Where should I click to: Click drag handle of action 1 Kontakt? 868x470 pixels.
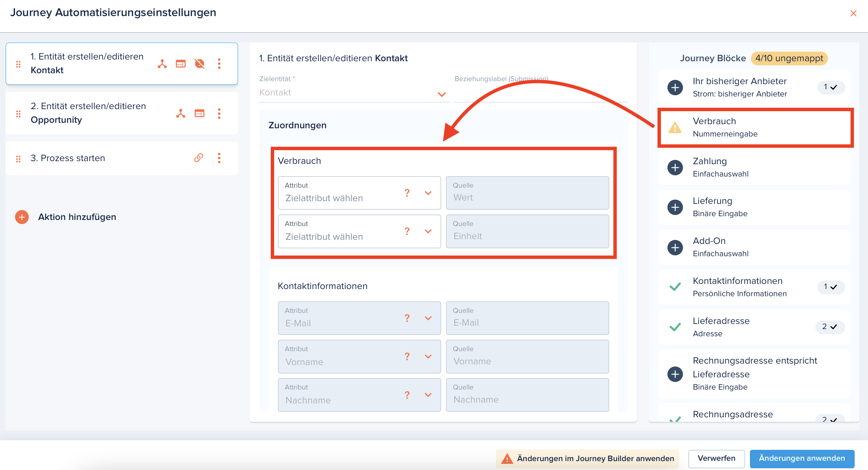click(18, 64)
